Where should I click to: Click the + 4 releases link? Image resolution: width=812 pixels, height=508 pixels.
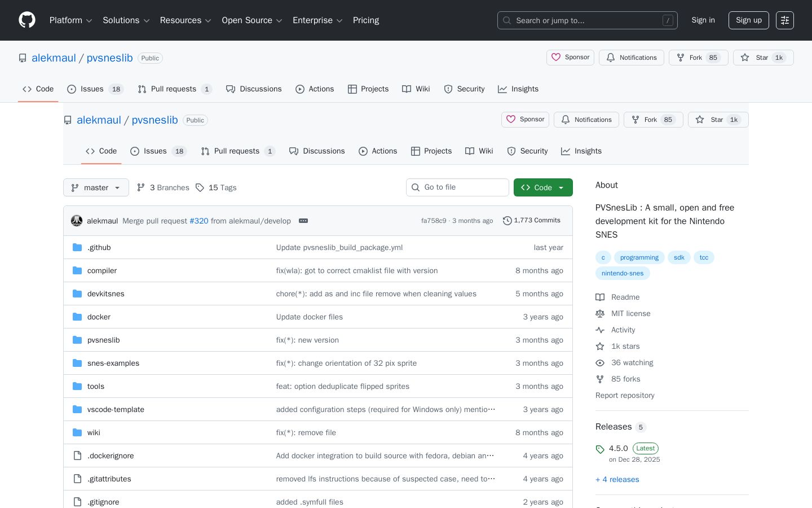click(617, 480)
